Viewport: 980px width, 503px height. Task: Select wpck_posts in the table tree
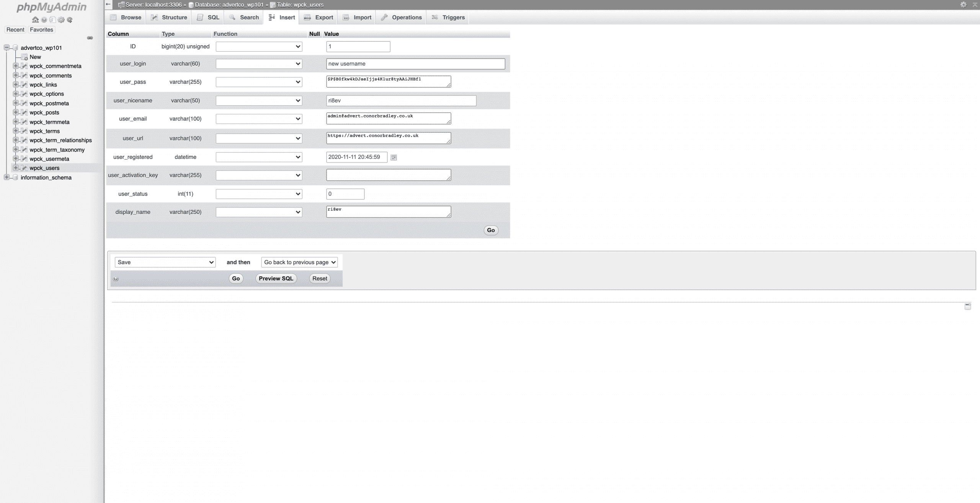point(44,113)
